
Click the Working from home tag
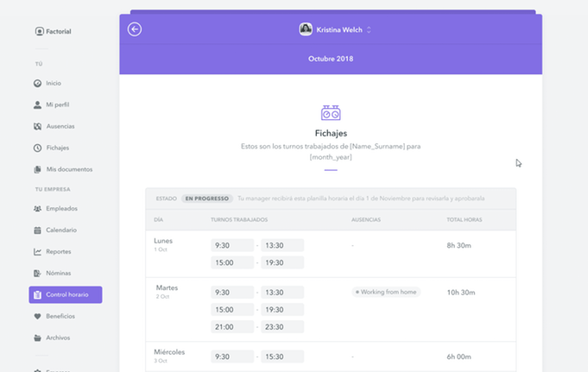click(386, 292)
